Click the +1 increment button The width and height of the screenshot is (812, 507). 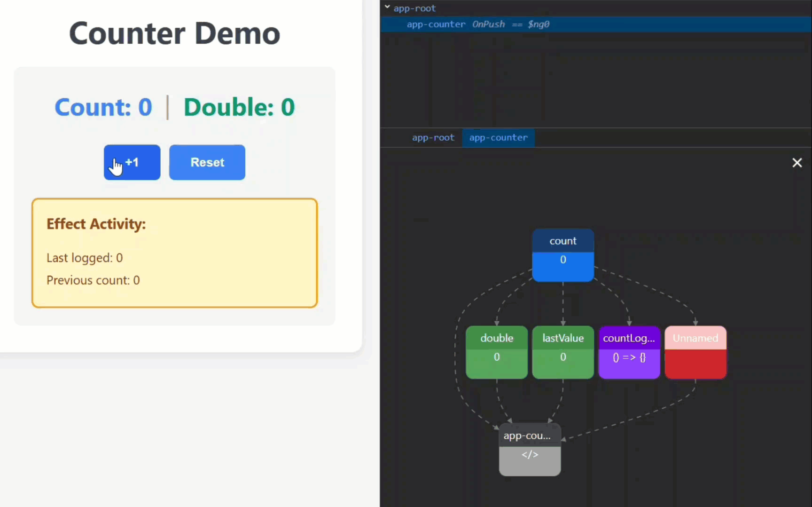pos(132,162)
